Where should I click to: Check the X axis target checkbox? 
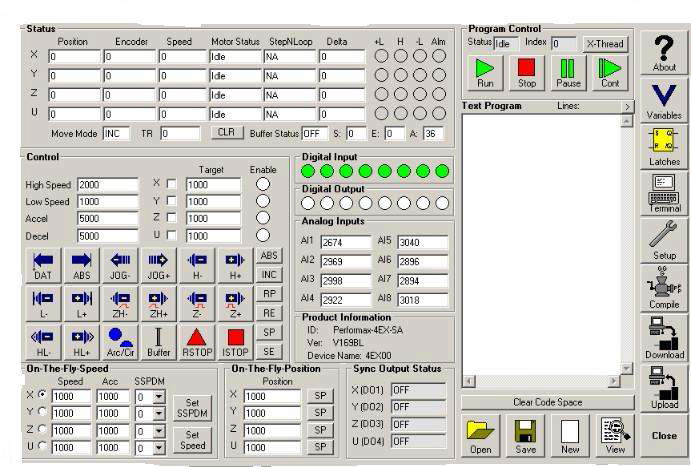(171, 184)
